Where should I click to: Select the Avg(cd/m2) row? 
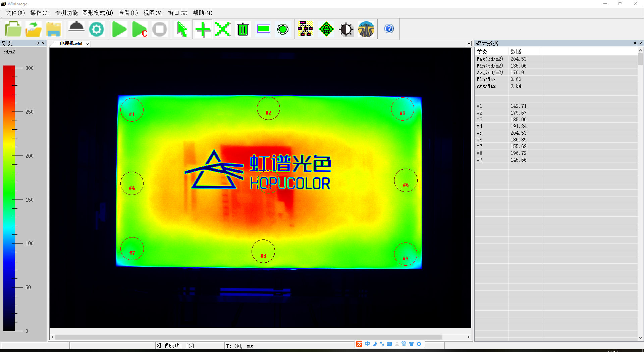pos(556,72)
